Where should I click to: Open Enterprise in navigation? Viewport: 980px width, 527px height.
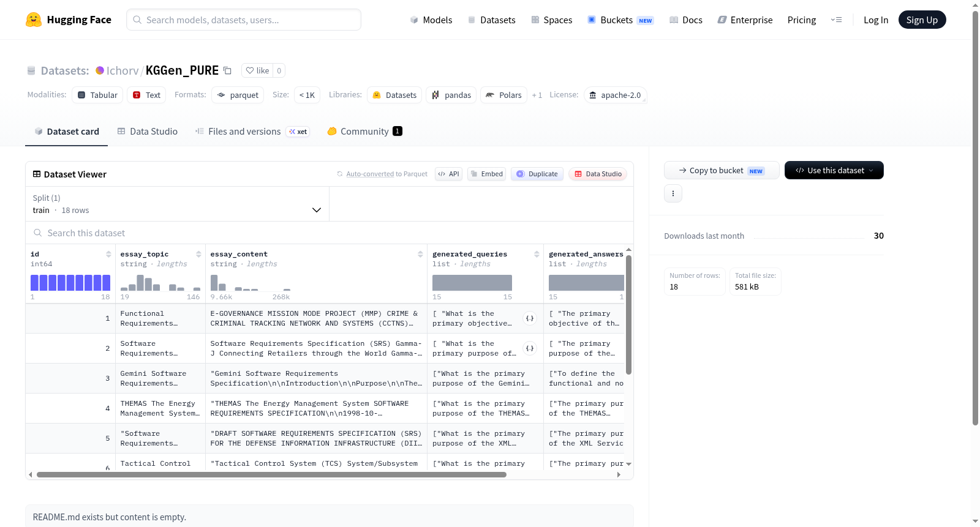point(745,20)
